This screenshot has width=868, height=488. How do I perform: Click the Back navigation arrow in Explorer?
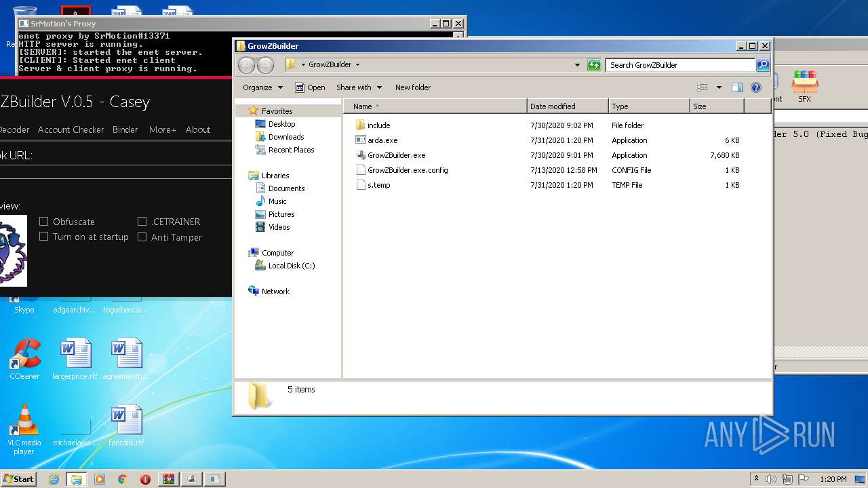[x=246, y=65]
